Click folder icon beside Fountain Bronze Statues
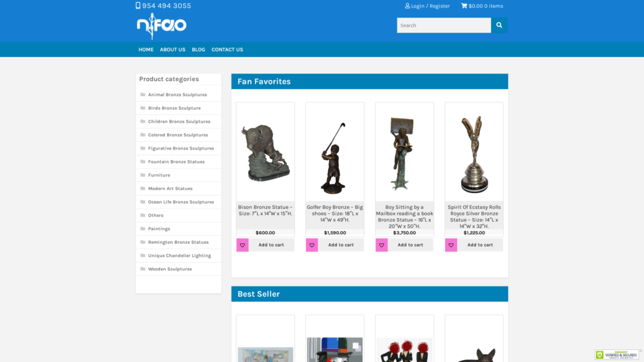The height and width of the screenshot is (362, 644). [143, 162]
